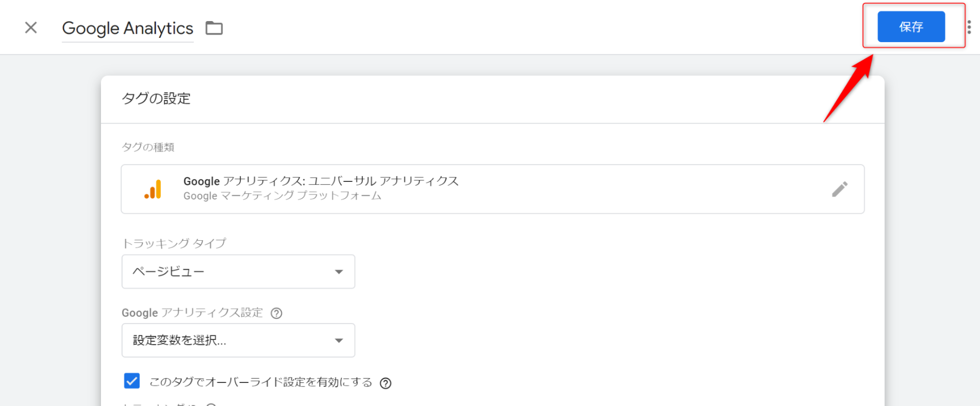980x406 pixels.
Task: Click the タグの種類 label
Action: 148,147
